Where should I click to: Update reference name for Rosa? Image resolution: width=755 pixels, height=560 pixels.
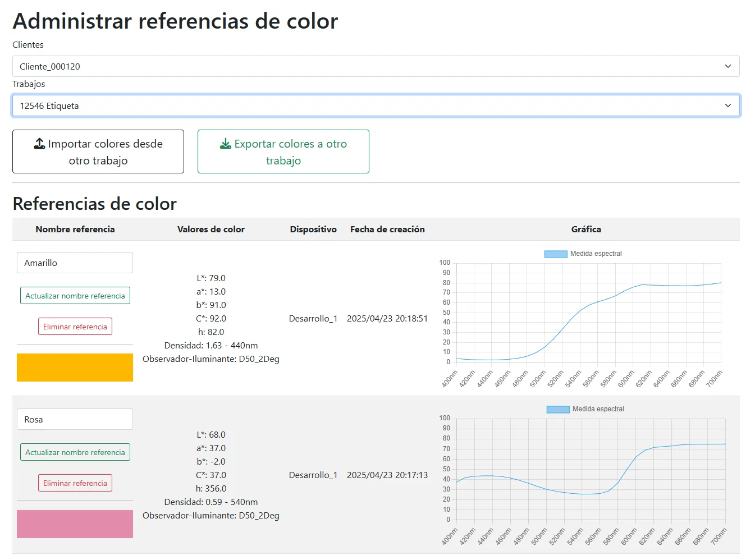[x=75, y=452]
